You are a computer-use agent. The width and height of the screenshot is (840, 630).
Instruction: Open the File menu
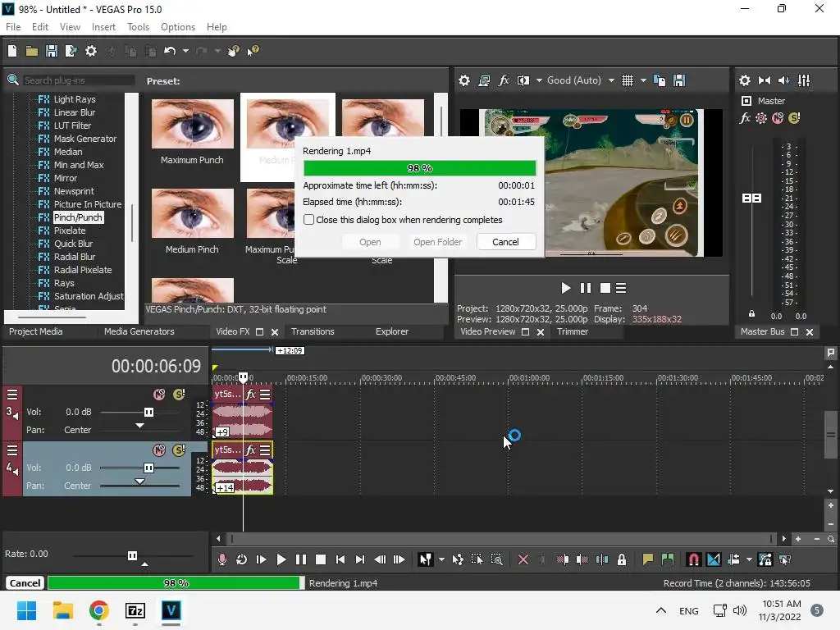tap(13, 27)
